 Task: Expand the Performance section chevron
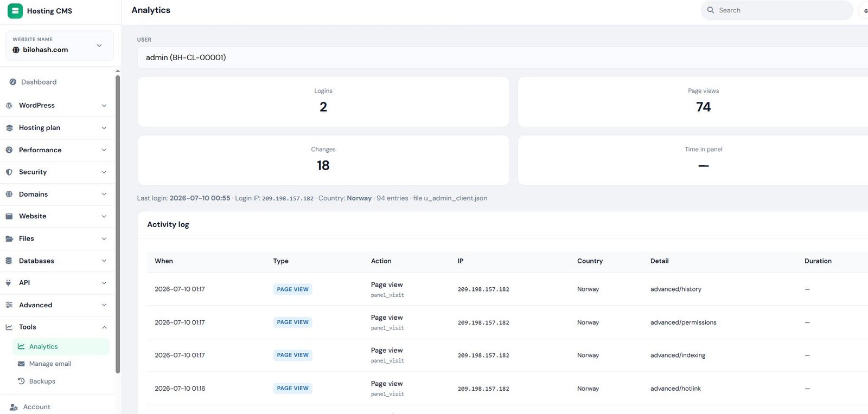point(104,150)
